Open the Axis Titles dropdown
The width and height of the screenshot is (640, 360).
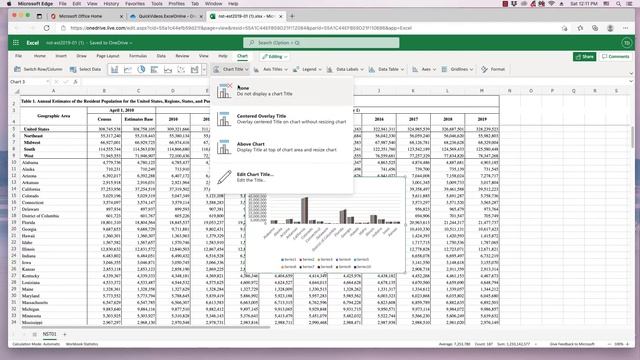coord(270,69)
